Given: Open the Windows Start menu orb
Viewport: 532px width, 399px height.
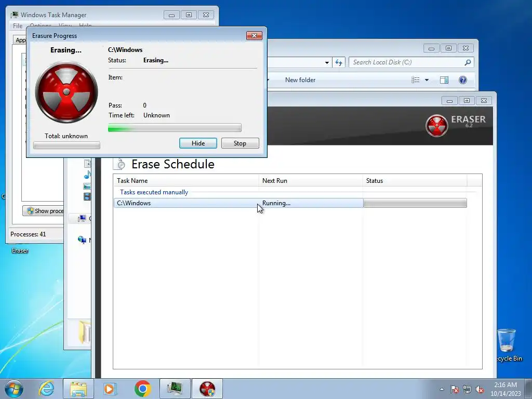Looking at the screenshot, I should pos(14,389).
